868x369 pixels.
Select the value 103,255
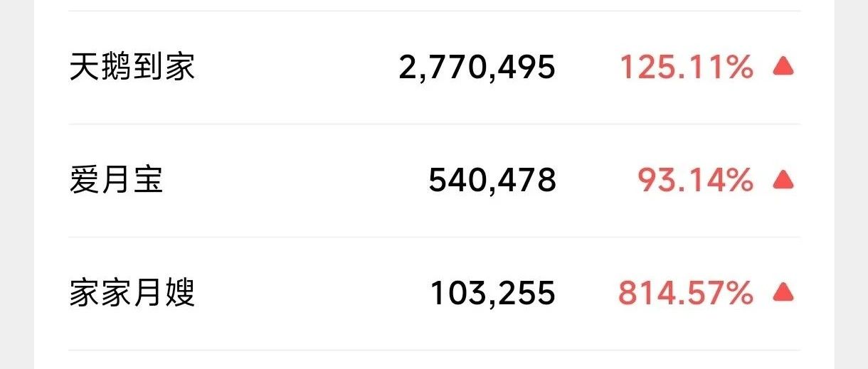pyautogui.click(x=493, y=293)
